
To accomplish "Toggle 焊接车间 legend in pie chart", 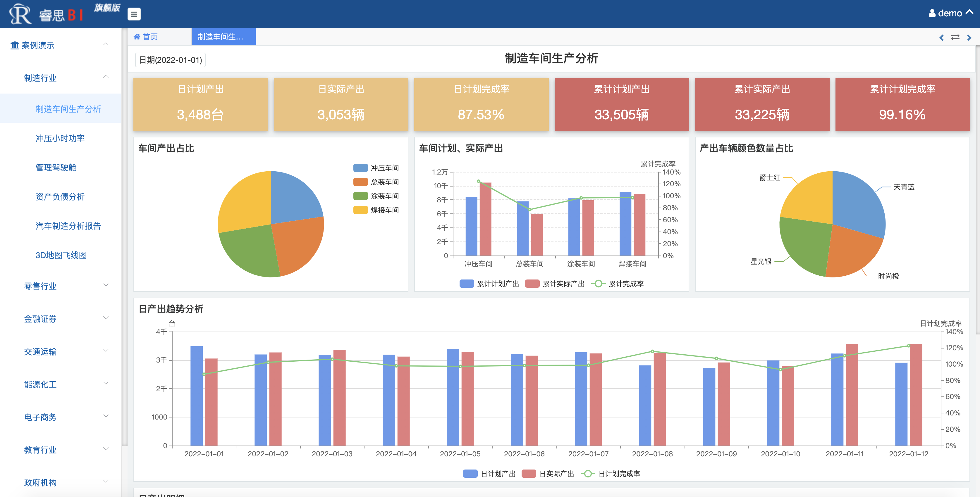I will 376,210.
